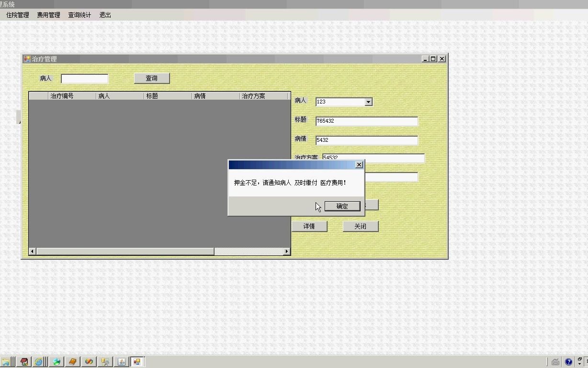
Task: Open the window arrangement dropdown in system tray
Action: [x=580, y=362]
